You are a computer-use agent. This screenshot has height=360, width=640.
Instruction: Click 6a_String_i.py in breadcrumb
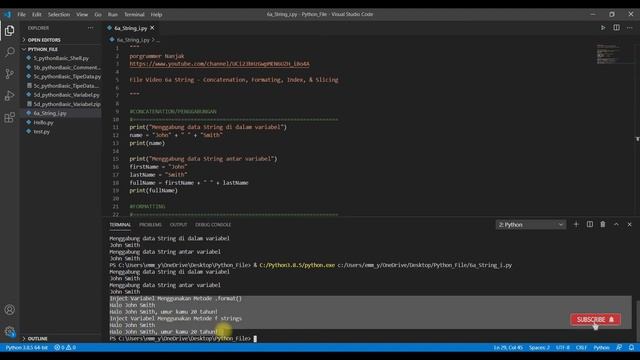tap(133, 40)
